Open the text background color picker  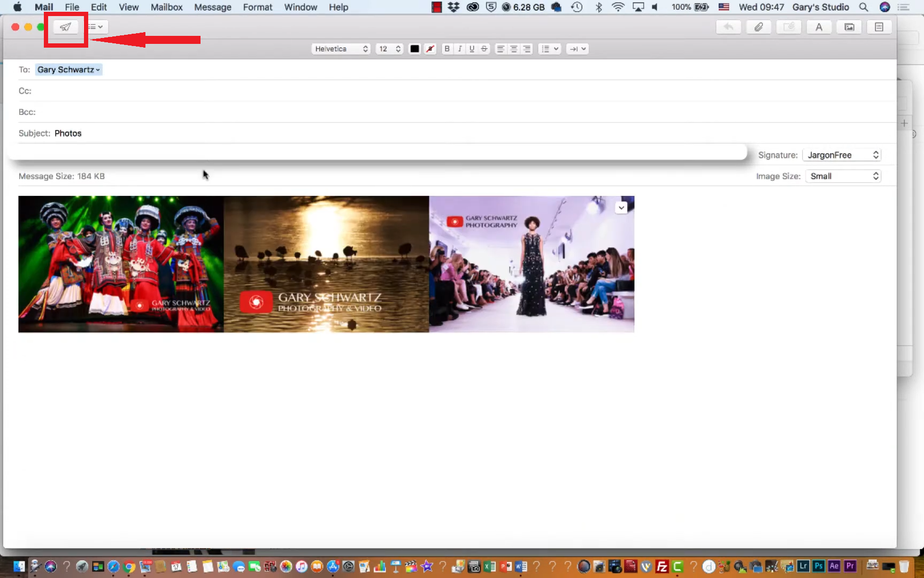tap(430, 49)
